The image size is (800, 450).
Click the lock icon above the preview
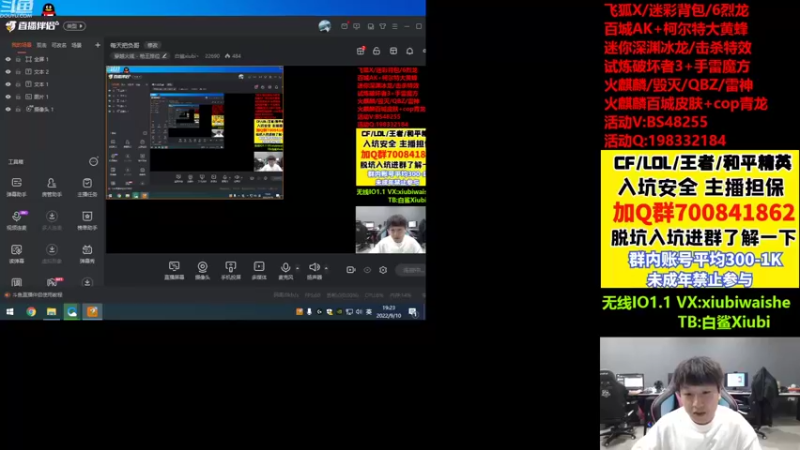pyautogui.click(x=377, y=51)
